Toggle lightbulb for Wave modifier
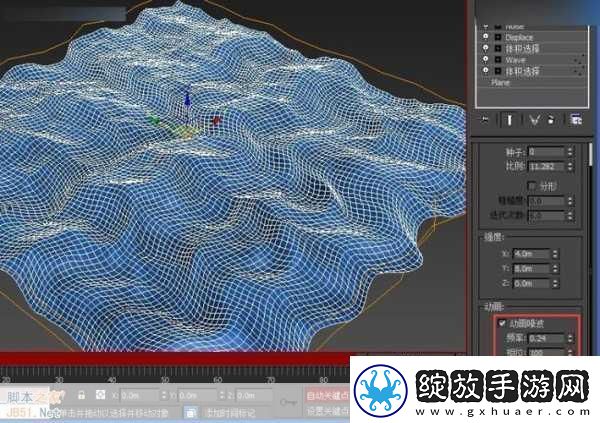The image size is (600, 423). (486, 59)
